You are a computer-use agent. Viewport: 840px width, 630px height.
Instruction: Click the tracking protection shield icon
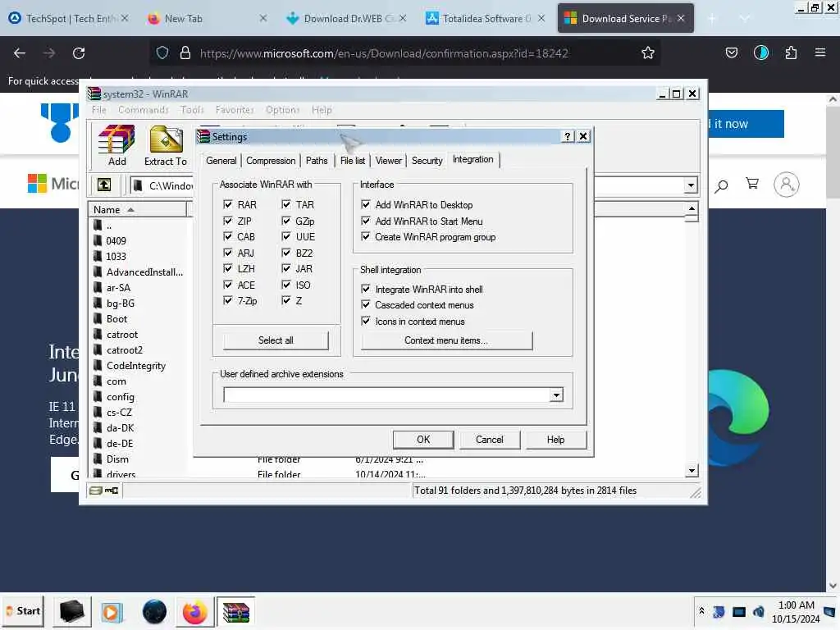coord(162,53)
